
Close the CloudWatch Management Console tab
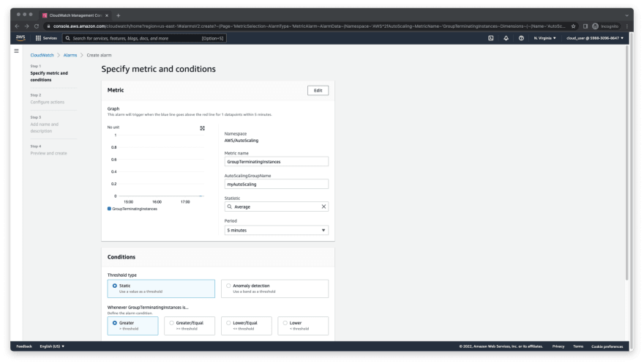[107, 15]
